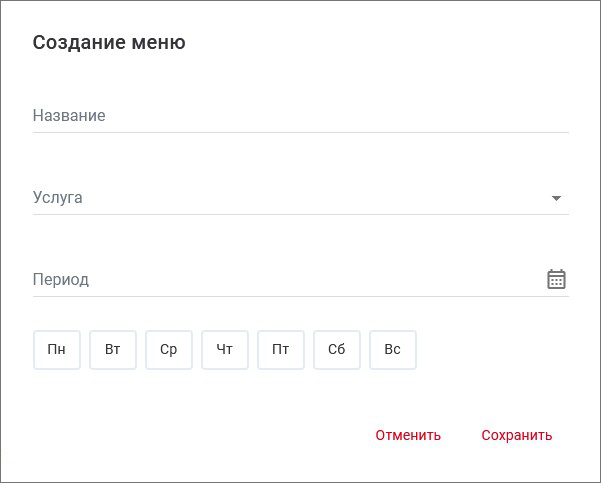Toggle the Вт weekday button
The image size is (601, 483).
pyautogui.click(x=113, y=350)
